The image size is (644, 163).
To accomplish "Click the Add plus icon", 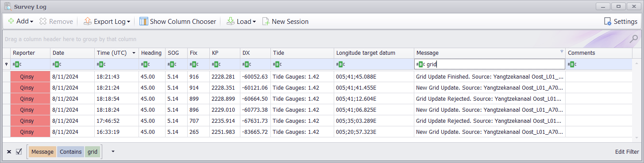I will (11, 21).
